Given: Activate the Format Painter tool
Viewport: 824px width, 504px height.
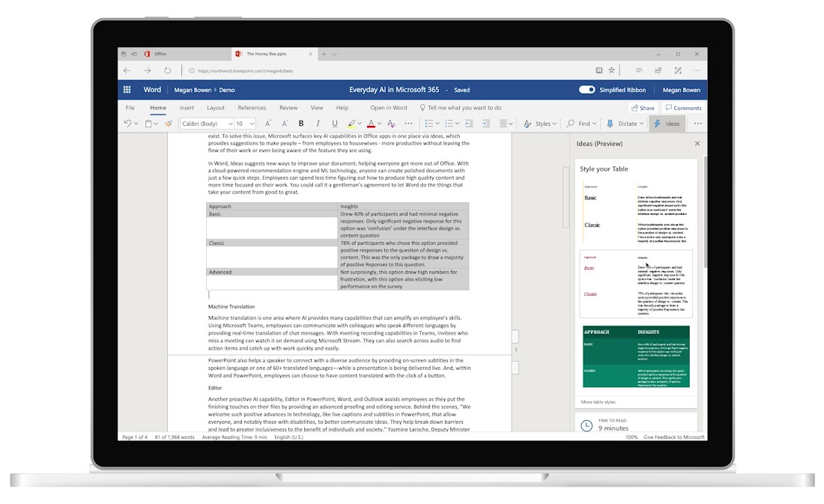Looking at the screenshot, I should [x=168, y=124].
